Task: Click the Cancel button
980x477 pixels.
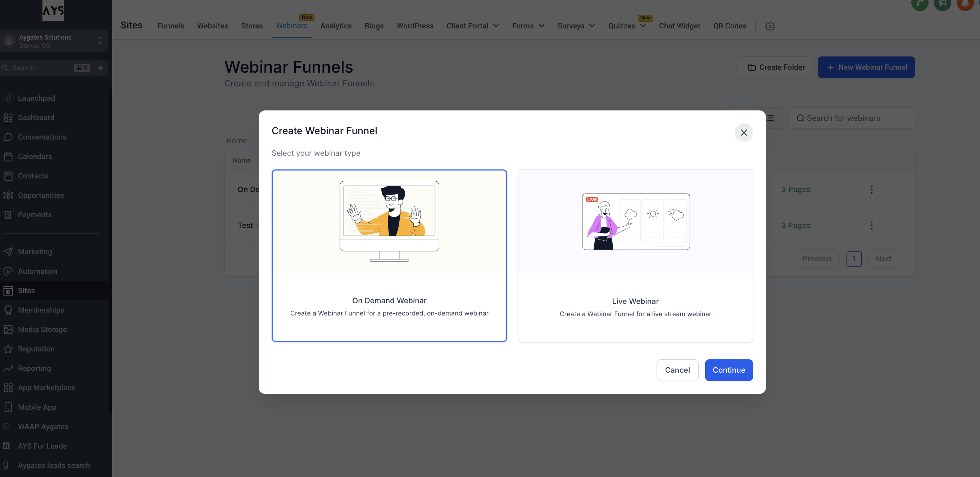Action: (x=677, y=370)
